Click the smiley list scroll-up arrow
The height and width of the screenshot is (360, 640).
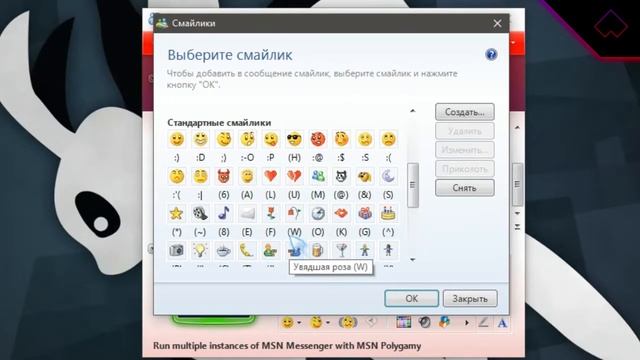pyautogui.click(x=413, y=111)
